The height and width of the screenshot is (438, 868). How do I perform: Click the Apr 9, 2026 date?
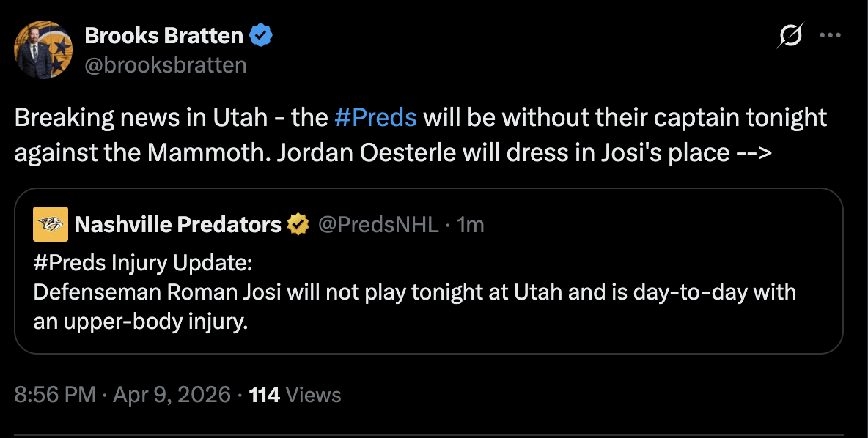[x=173, y=396]
